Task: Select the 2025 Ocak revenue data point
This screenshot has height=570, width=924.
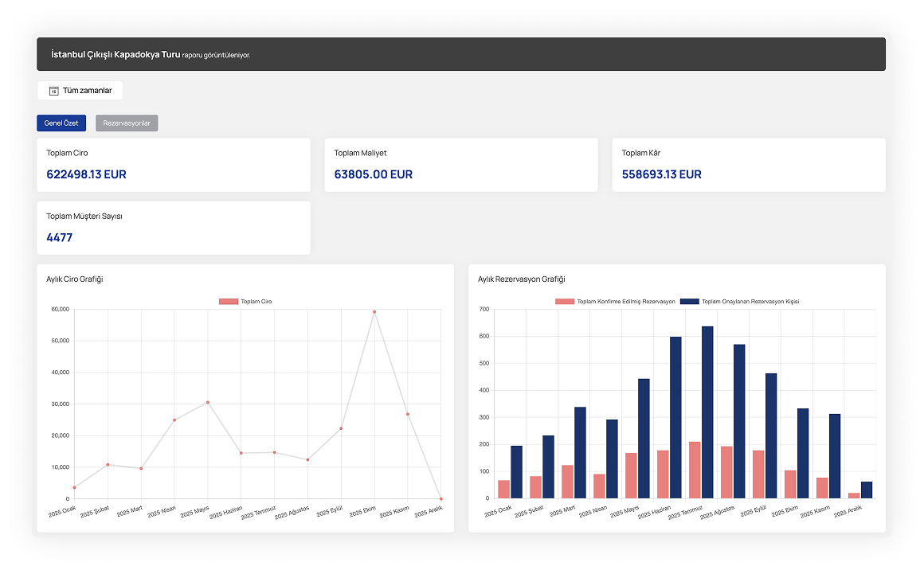Action: [74, 487]
